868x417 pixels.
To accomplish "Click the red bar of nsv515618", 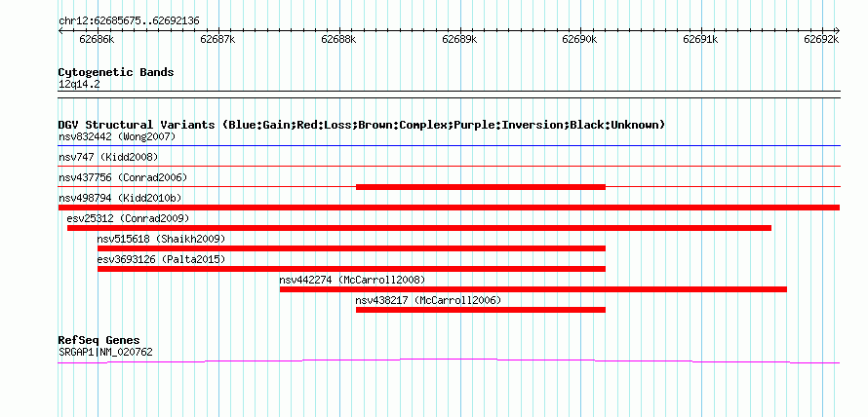I will click(x=351, y=248).
